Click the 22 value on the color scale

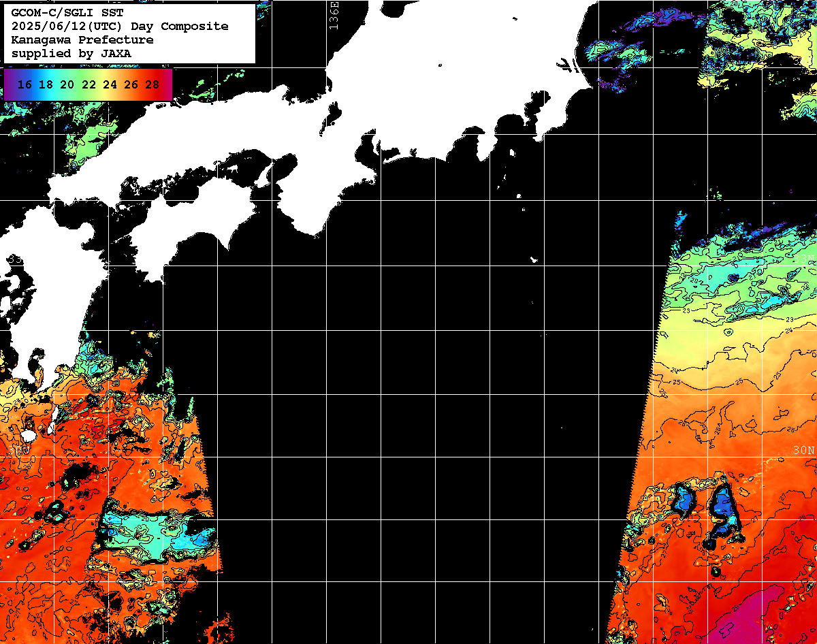coord(89,84)
